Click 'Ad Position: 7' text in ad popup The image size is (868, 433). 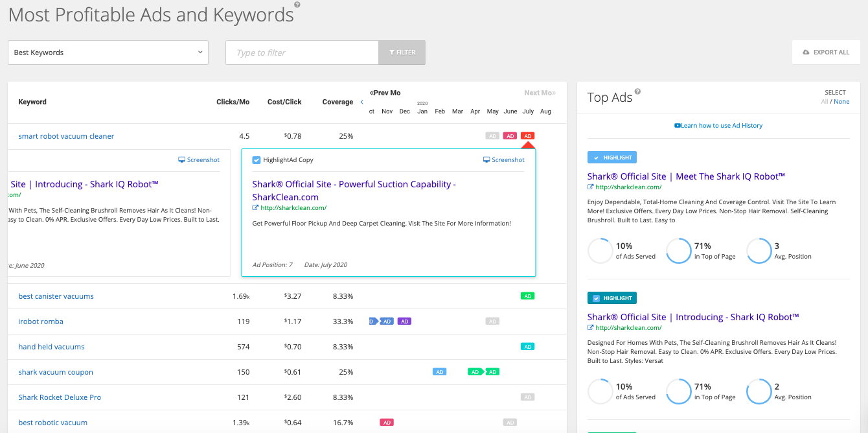pyautogui.click(x=273, y=264)
